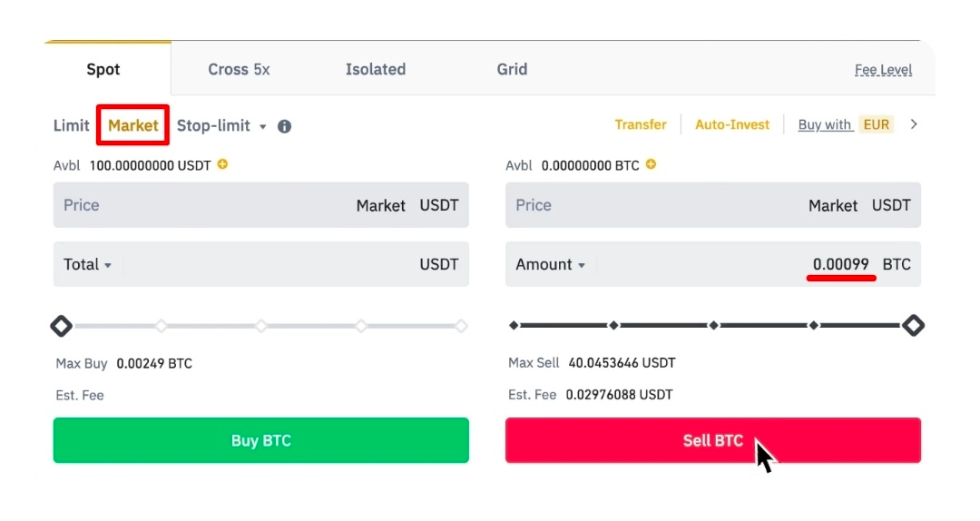
Task: Select the Grid trading tab
Action: [x=512, y=69]
